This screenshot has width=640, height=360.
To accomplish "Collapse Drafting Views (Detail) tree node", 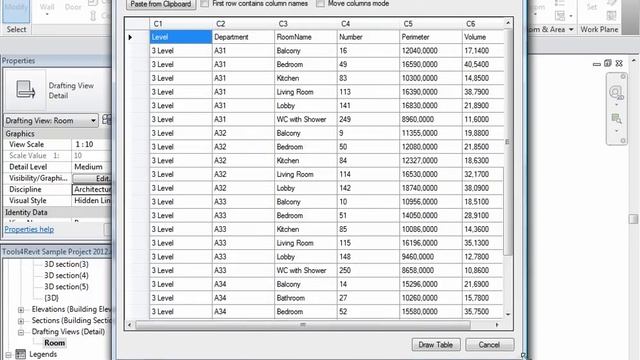I will pyautogui.click(x=21, y=332).
